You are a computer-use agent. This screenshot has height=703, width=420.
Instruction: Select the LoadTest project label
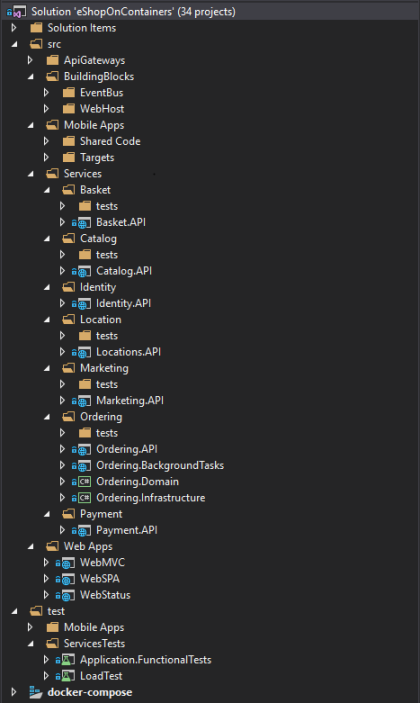click(101, 676)
